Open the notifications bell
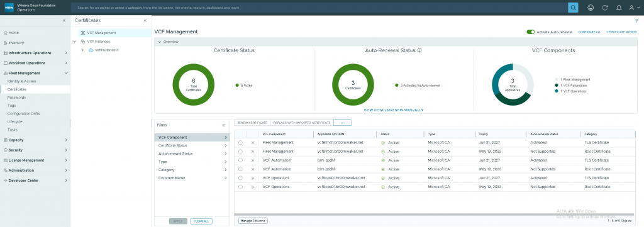The image size is (644, 227). [x=619, y=8]
